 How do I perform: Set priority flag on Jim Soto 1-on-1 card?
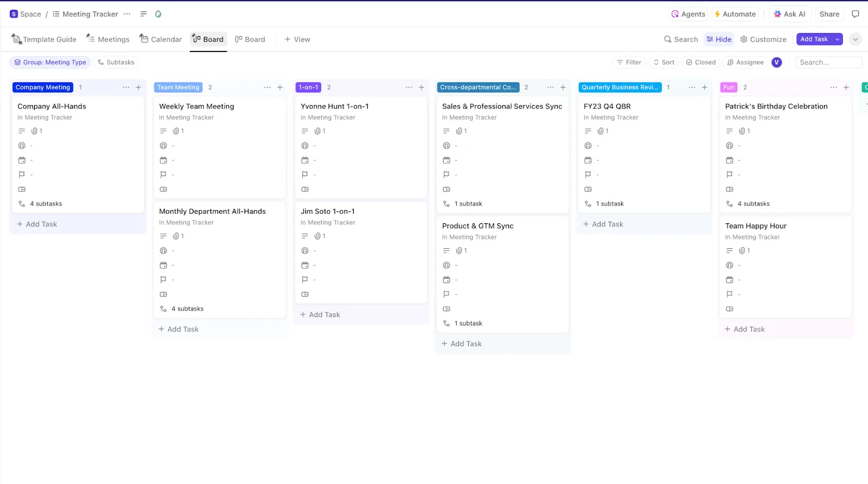click(305, 280)
